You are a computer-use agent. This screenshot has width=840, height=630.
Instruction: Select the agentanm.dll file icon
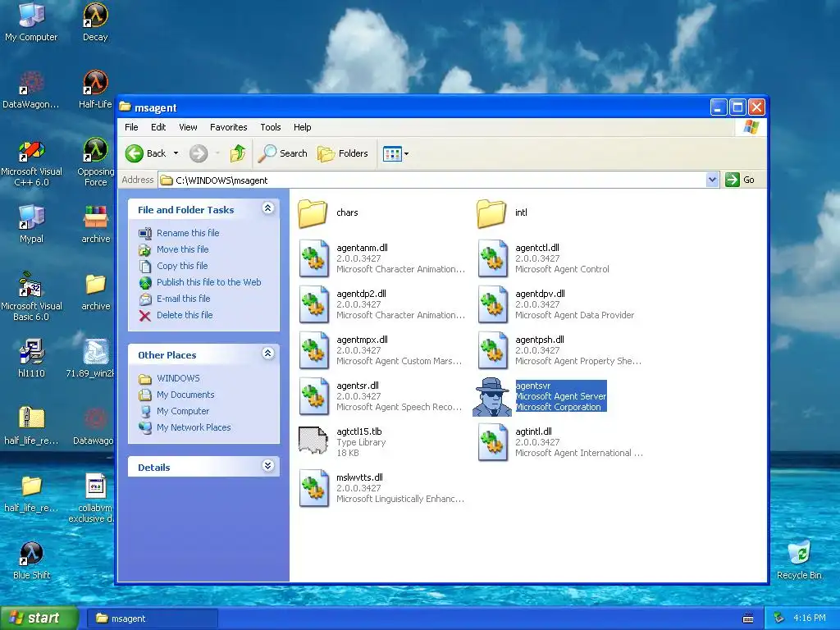click(314, 258)
